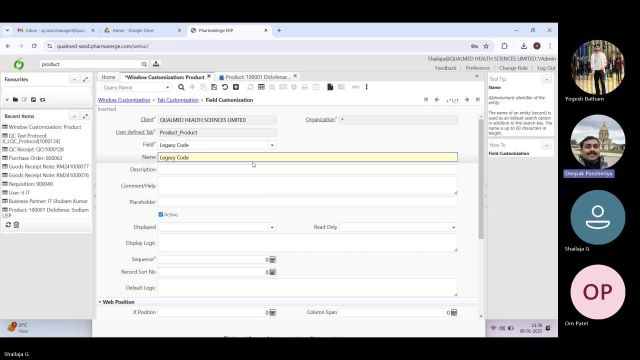Maximize the Recent Items panel
This screenshot has height=360, width=640.
pos(85,116)
